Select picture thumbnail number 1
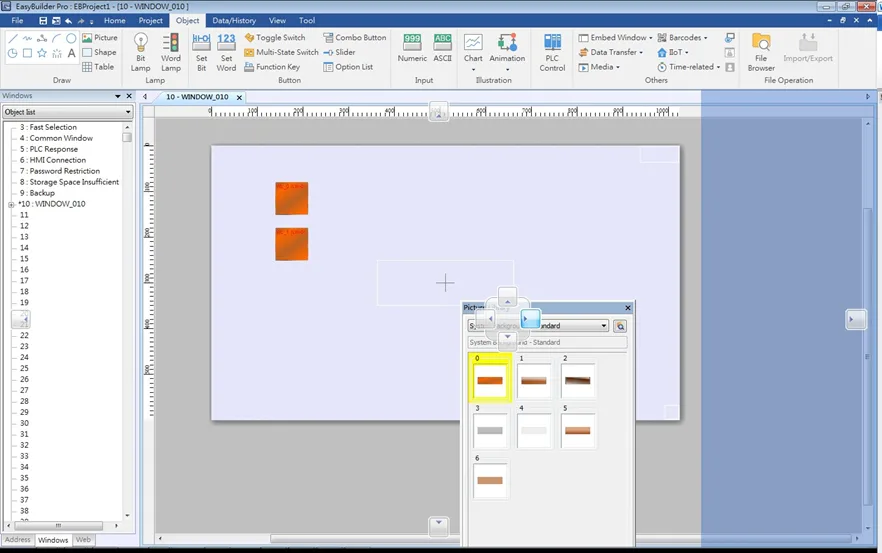The height and width of the screenshot is (553, 882). click(533, 380)
